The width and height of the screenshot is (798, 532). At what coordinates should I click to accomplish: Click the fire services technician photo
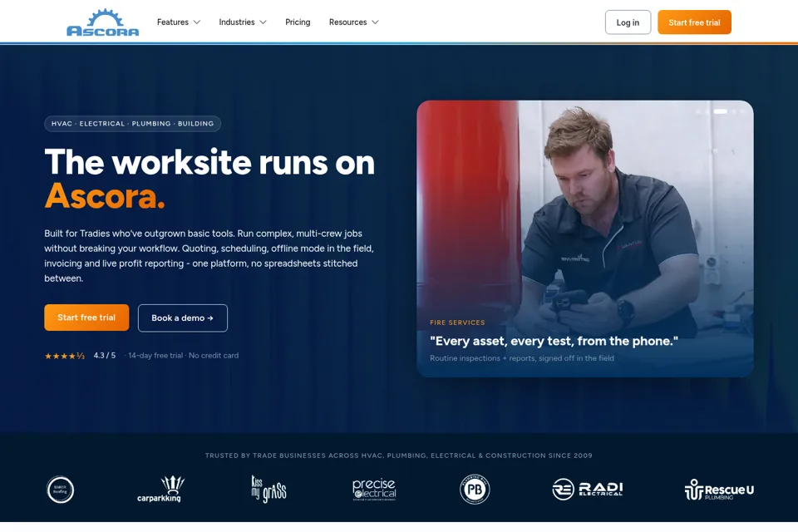click(585, 239)
